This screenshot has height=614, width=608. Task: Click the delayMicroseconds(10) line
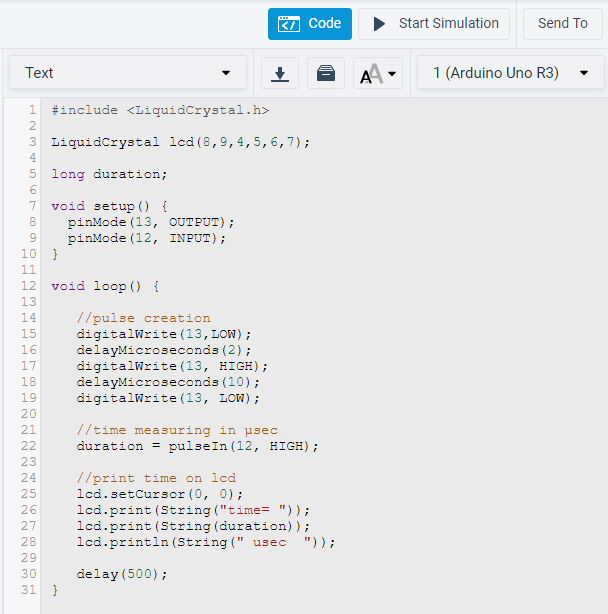point(168,382)
